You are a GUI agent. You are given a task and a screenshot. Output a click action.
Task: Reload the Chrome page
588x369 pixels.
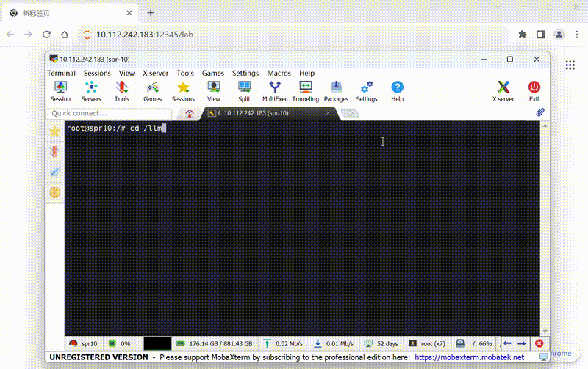point(46,35)
